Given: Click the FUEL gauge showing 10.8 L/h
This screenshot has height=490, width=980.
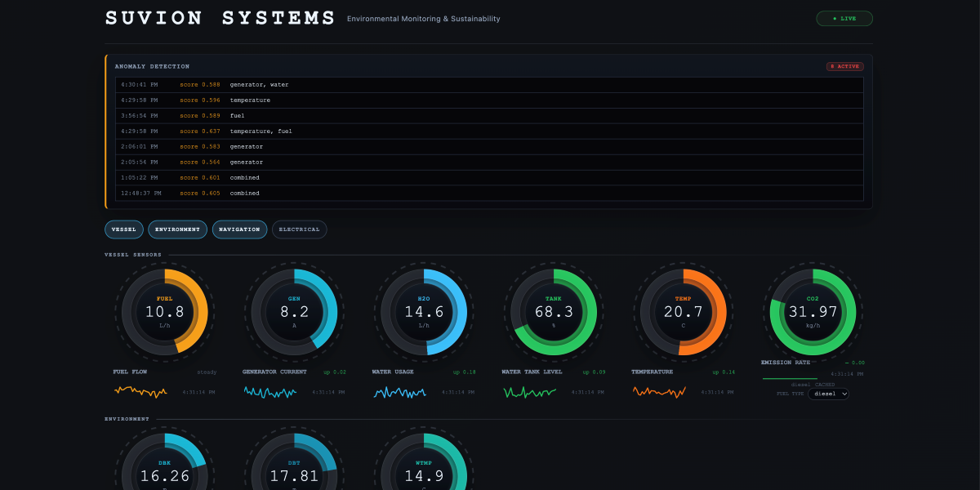Looking at the screenshot, I should (x=165, y=312).
